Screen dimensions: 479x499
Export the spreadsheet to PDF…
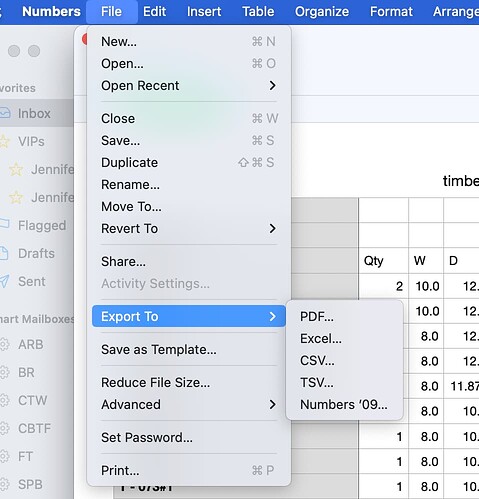pyautogui.click(x=345, y=317)
